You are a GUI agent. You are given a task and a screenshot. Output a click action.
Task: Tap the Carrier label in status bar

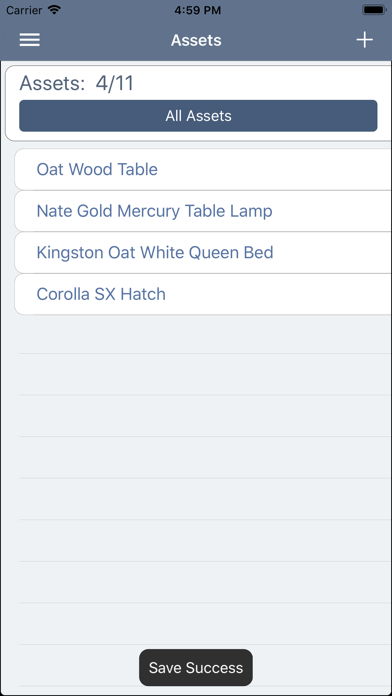[x=24, y=10]
